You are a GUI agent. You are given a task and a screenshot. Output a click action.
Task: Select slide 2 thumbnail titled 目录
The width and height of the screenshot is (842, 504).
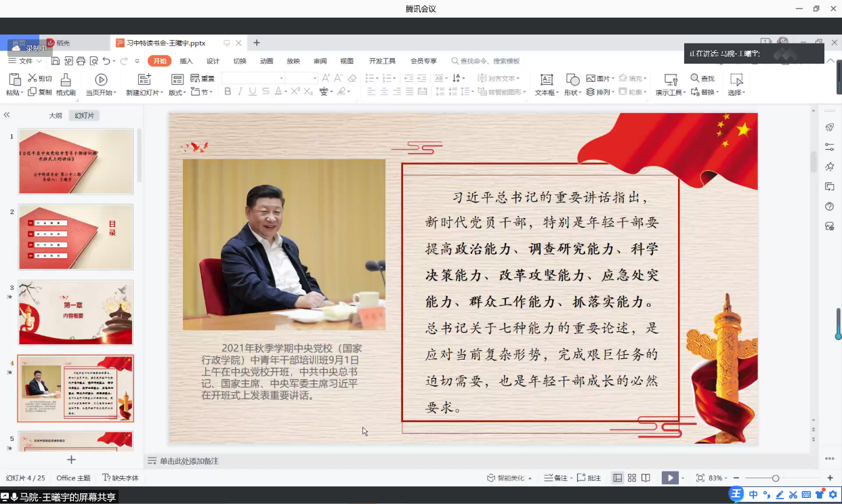click(x=75, y=237)
